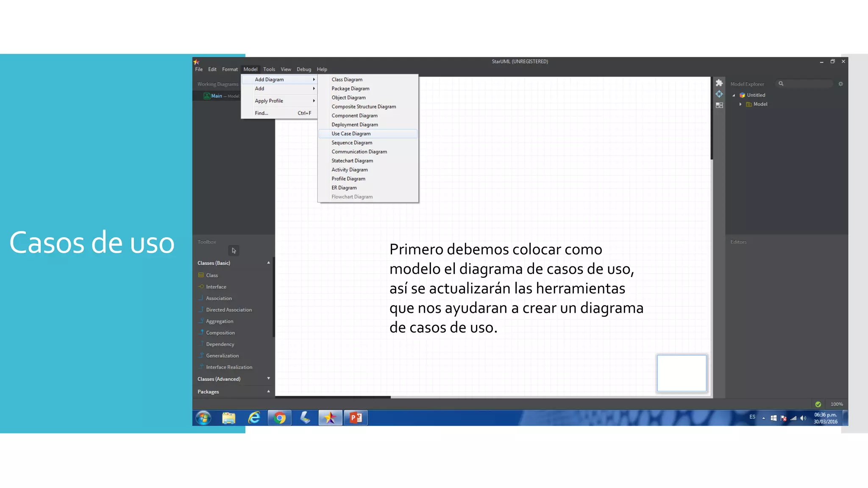The image size is (868, 488).
Task: Open the Extension Manager puzzle icon
Action: [719, 83]
